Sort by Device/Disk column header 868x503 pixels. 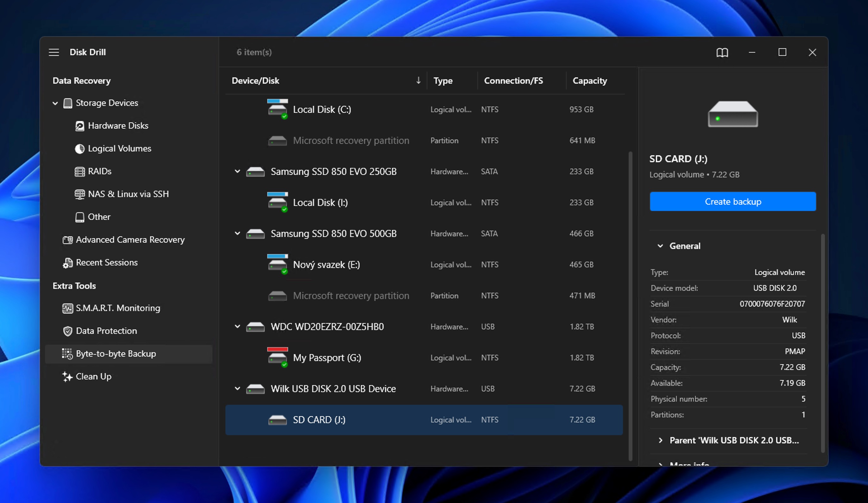point(255,81)
